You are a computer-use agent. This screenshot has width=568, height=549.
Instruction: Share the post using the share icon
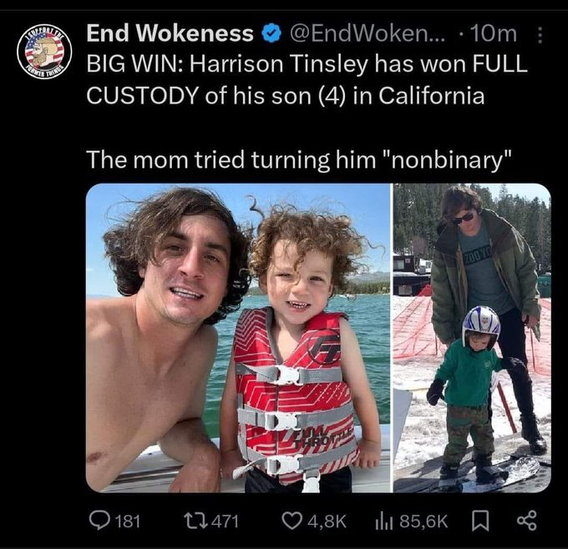point(527,521)
